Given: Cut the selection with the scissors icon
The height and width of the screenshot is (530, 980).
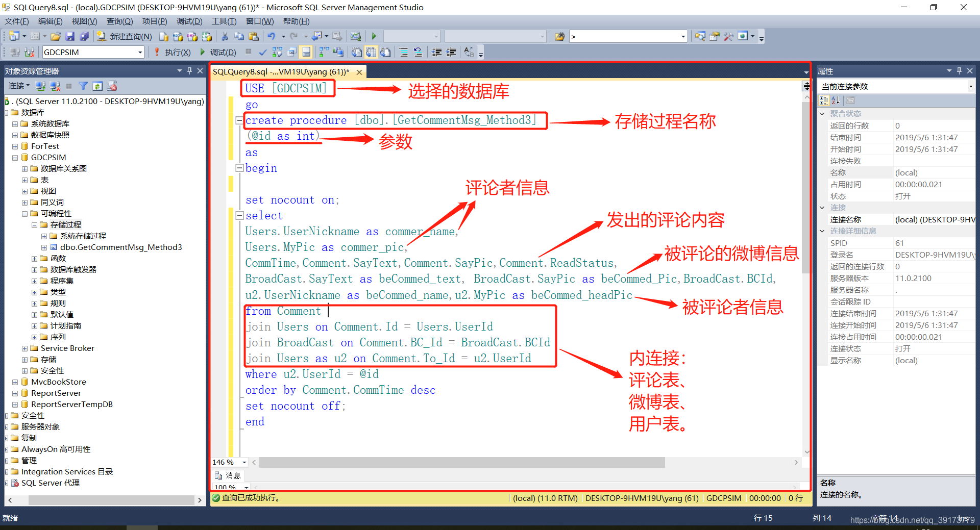Looking at the screenshot, I should coord(225,36).
